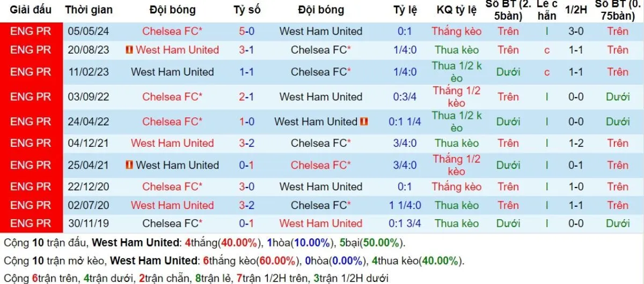The height and width of the screenshot is (284, 644).
Task: Click the "Tỷ số" column header
Action: 247,10
